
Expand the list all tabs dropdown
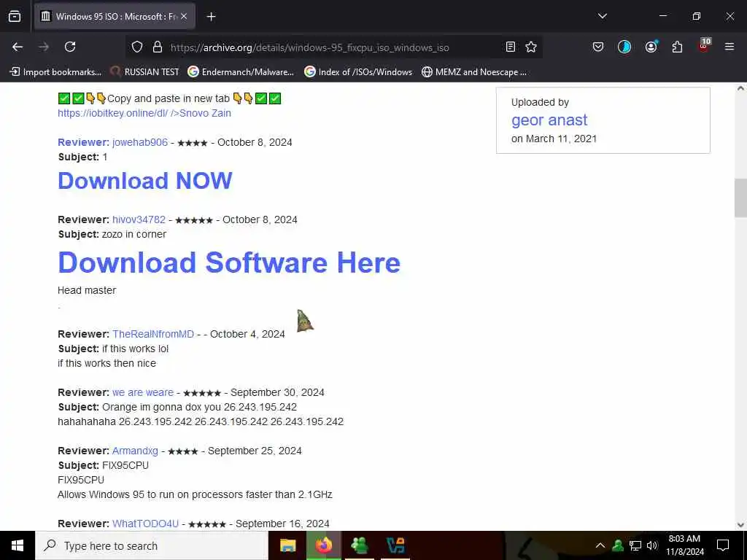click(602, 16)
